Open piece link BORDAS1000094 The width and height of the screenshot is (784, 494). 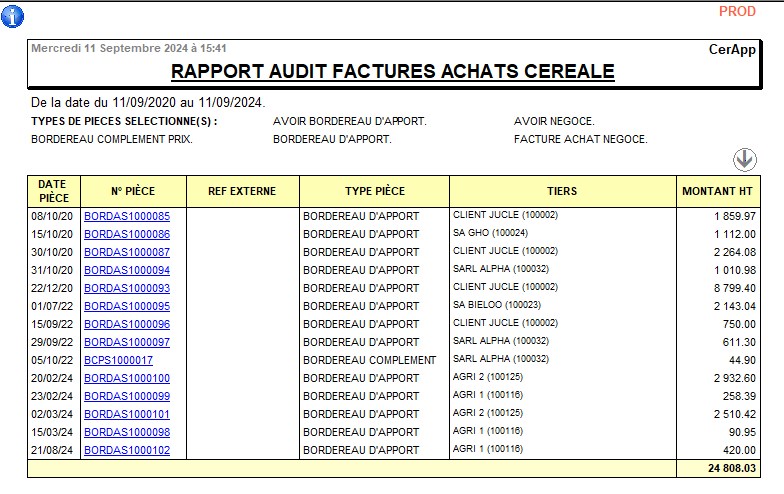pyautogui.click(x=127, y=270)
